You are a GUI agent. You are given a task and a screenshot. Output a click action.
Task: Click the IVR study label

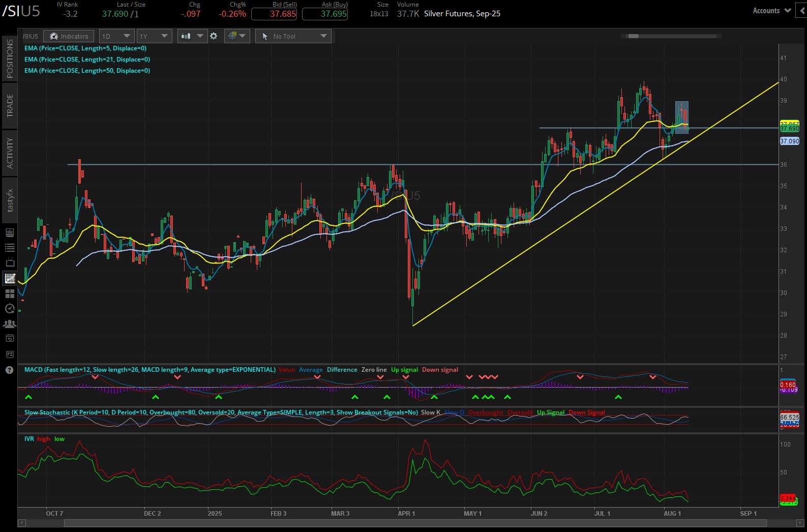click(x=29, y=439)
